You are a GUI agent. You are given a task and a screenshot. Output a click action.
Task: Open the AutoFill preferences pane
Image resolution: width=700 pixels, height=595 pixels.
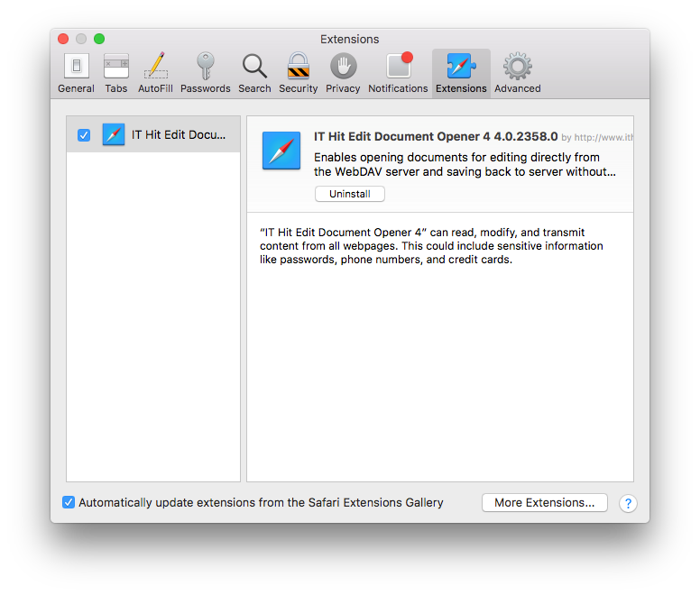(x=155, y=73)
